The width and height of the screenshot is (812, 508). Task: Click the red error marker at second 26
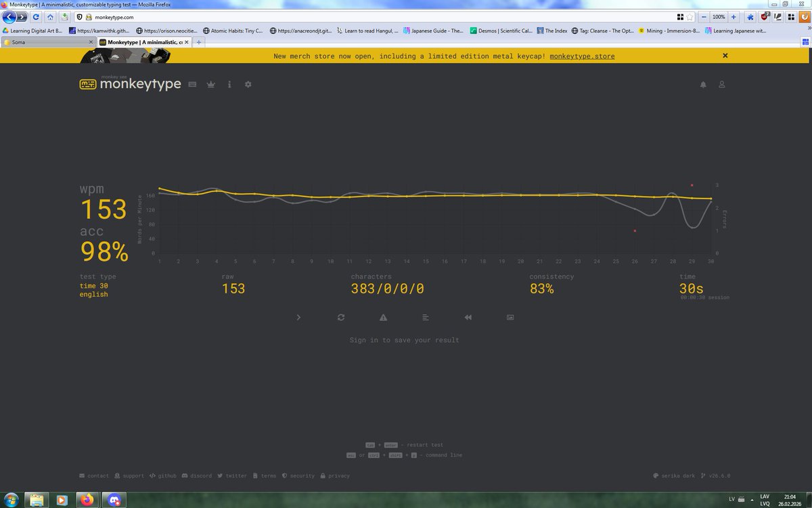[635, 231]
